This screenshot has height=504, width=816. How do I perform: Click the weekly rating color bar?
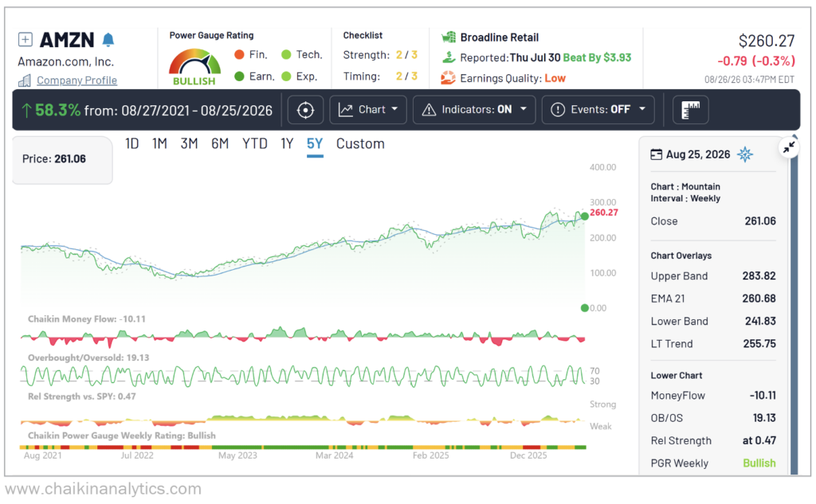click(303, 447)
